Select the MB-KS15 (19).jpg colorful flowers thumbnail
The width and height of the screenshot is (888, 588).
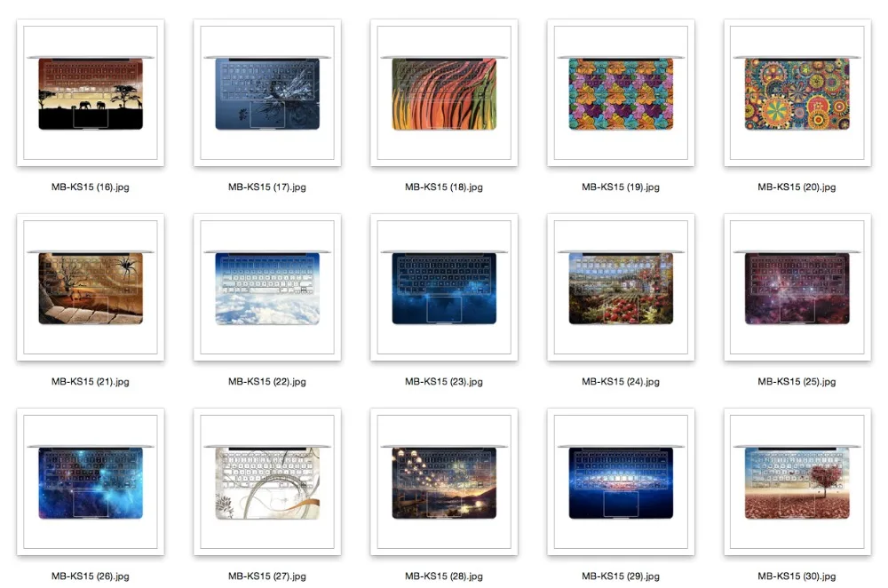click(x=621, y=93)
